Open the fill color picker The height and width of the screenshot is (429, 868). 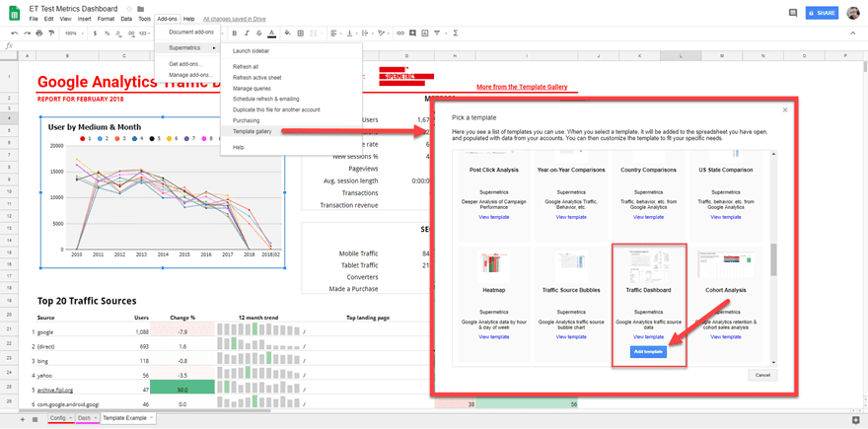(x=287, y=34)
